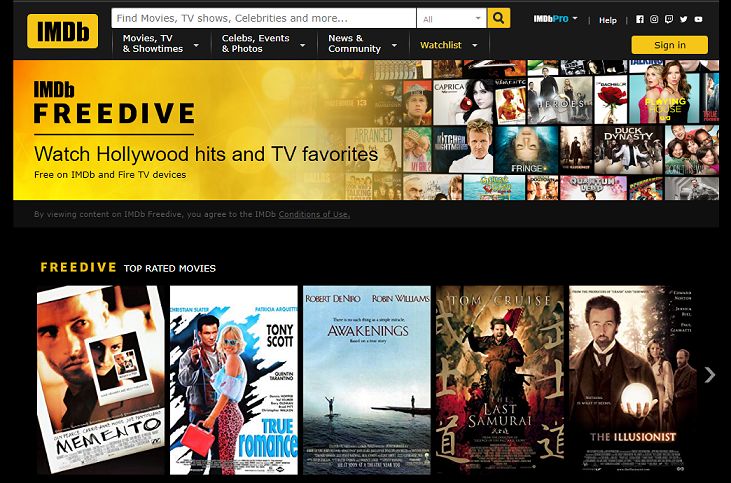Open The Last Samurai poster
Image resolution: width=731 pixels, height=483 pixels.
pyautogui.click(x=500, y=380)
